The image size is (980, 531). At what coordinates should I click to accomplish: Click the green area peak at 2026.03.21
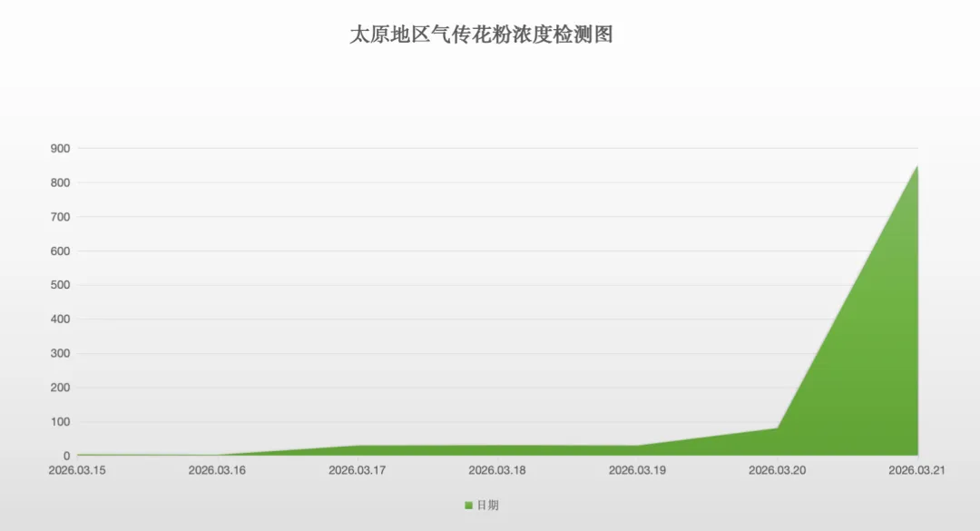[916, 166]
